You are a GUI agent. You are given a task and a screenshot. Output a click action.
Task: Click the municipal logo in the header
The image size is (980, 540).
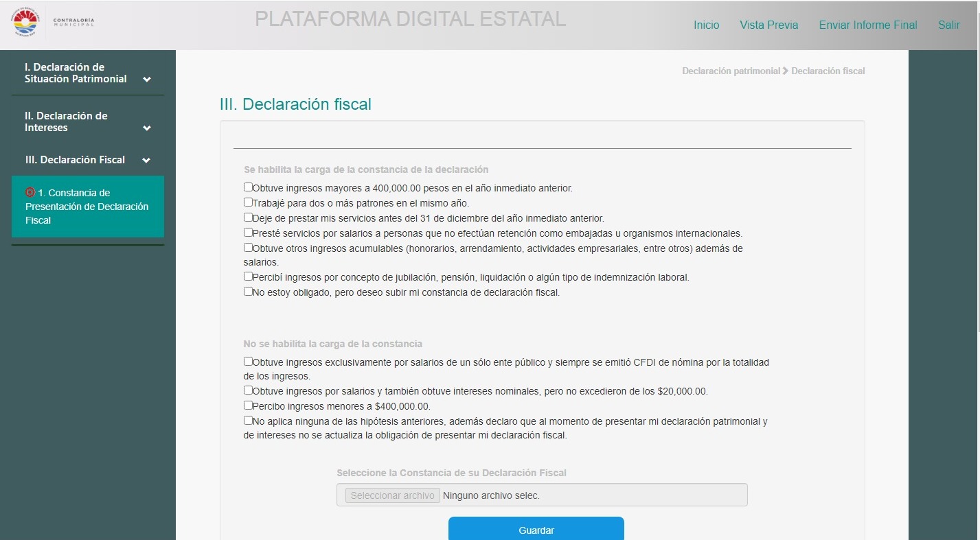[x=26, y=24]
